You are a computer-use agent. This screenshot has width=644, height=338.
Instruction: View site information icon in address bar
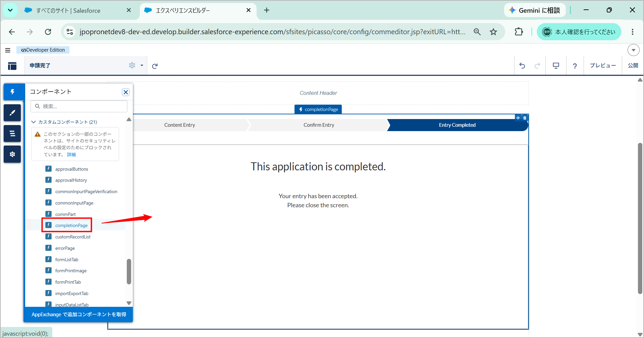point(70,32)
